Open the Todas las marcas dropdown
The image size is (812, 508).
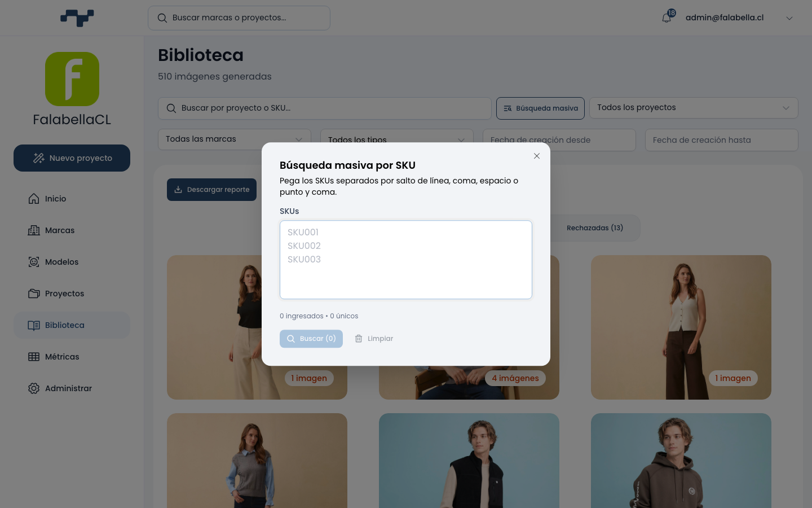click(235, 139)
